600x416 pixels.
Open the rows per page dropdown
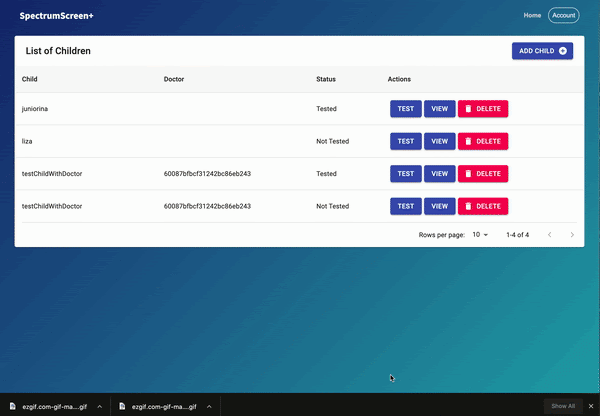coord(480,235)
